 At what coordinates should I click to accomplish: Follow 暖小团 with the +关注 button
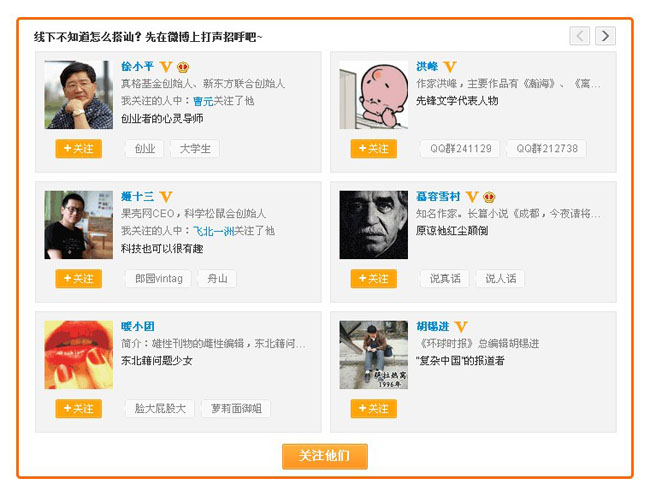[x=78, y=409]
